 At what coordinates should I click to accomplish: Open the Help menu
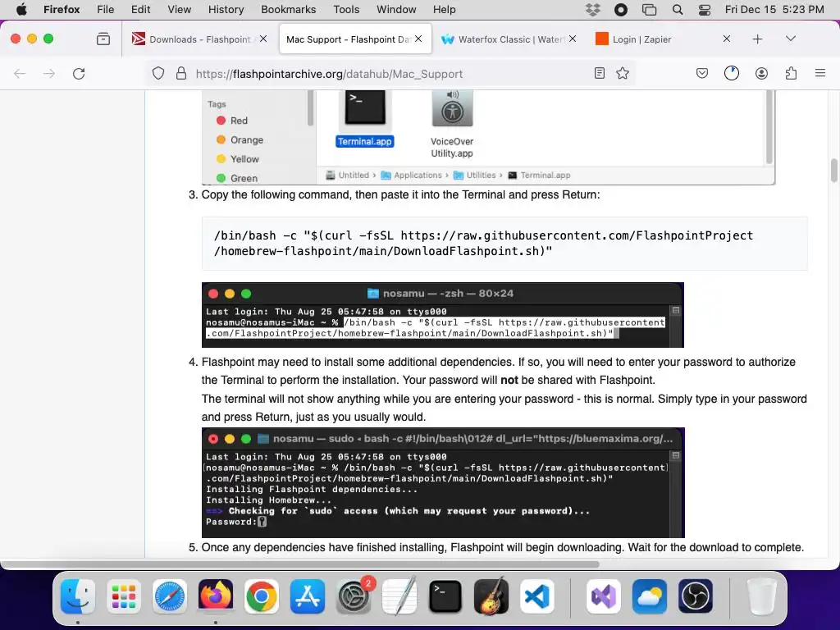coord(444,10)
